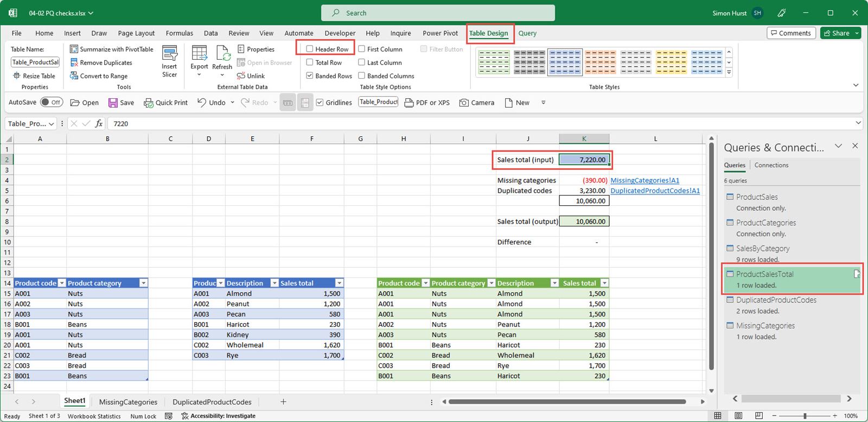Viewport: 868px width, 422px height.
Task: Expand the Name Box dropdown
Action: click(52, 124)
